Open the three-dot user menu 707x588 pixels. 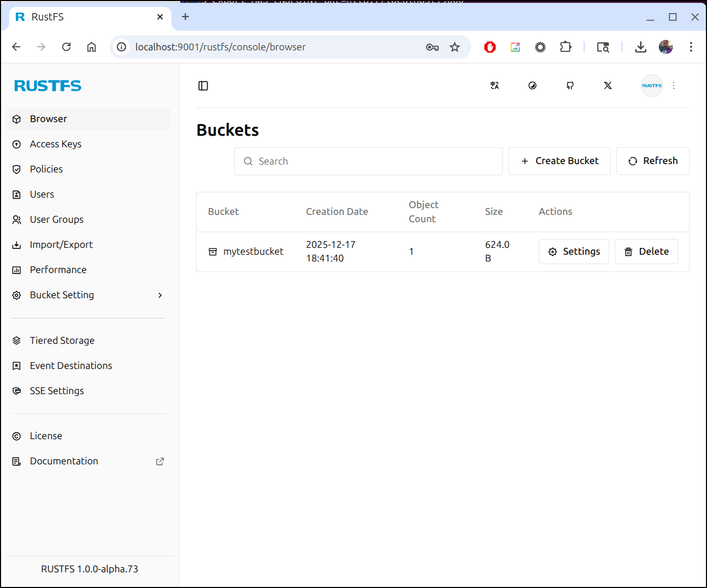coord(674,86)
